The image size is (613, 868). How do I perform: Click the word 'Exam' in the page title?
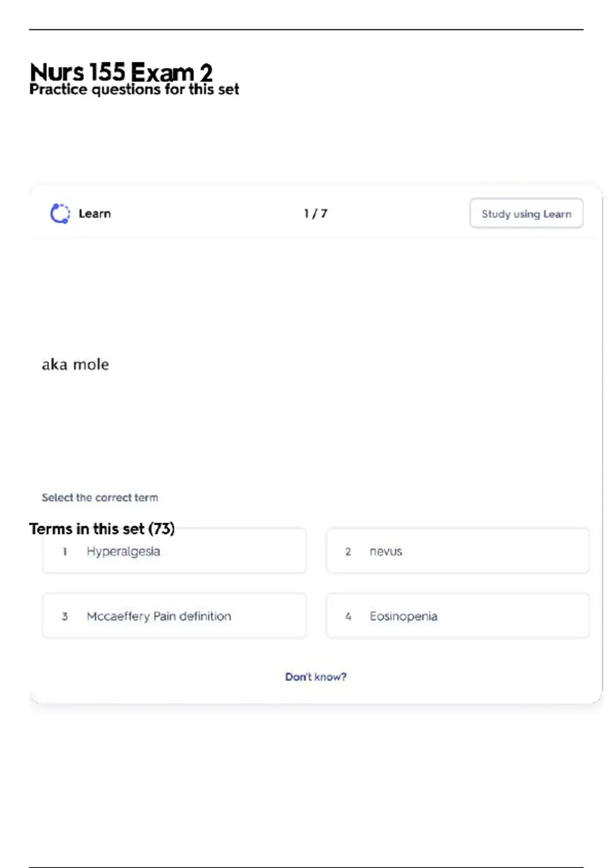tap(162, 72)
